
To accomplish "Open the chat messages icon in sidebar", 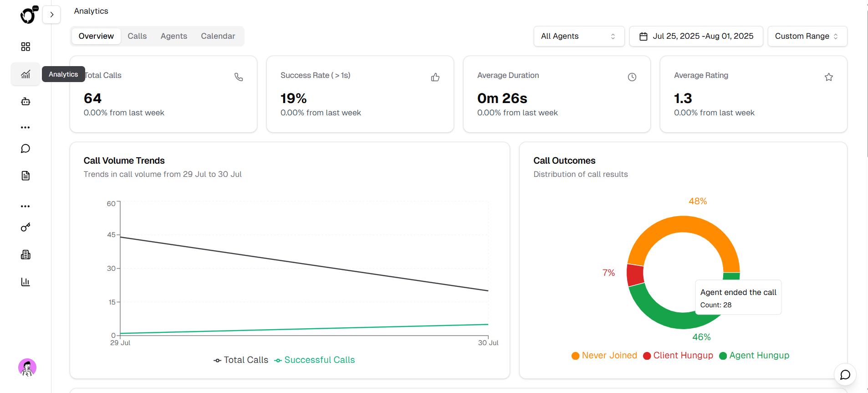I will 26,148.
